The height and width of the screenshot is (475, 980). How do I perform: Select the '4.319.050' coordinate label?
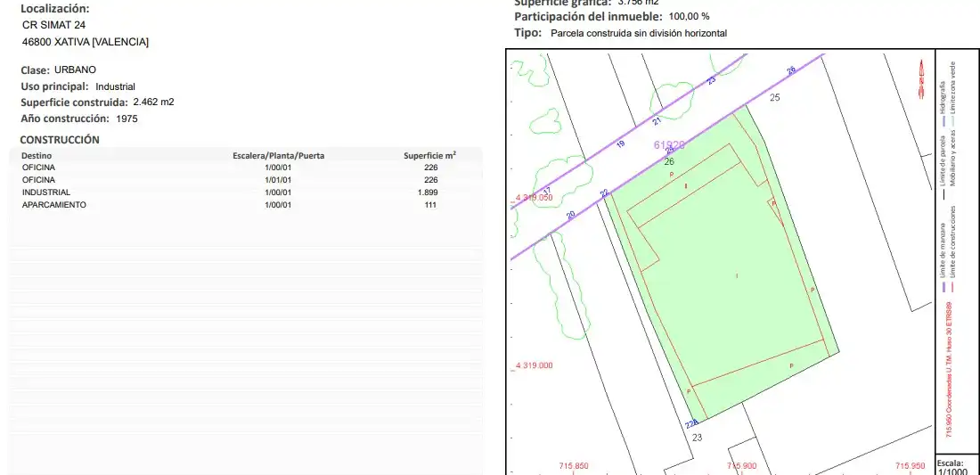point(535,197)
